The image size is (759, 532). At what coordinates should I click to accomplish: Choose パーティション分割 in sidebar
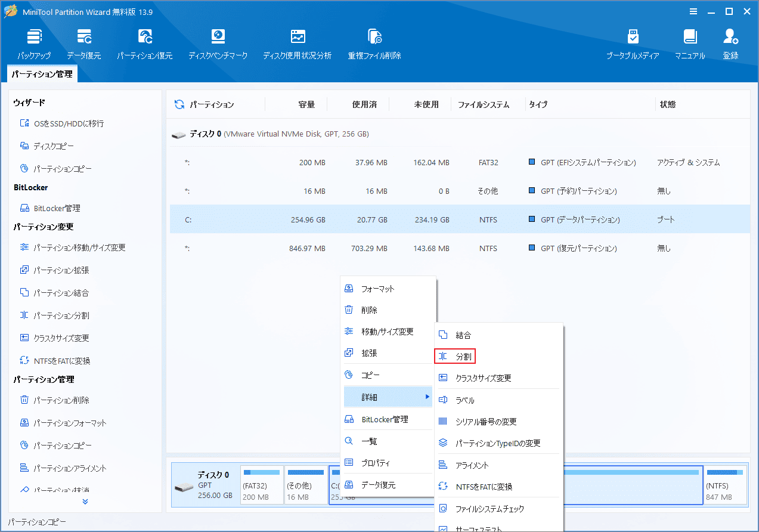pos(54,316)
